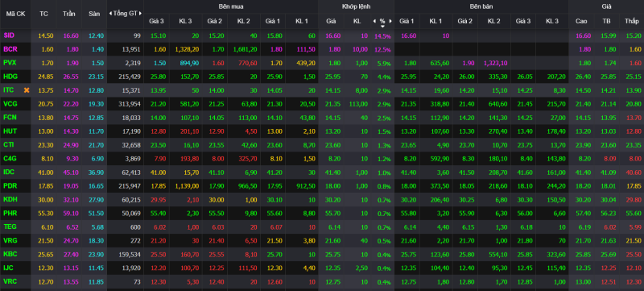644x291 pixels.
Task: Click the right arrow beside Tổng GT header
Action: [x=140, y=14]
